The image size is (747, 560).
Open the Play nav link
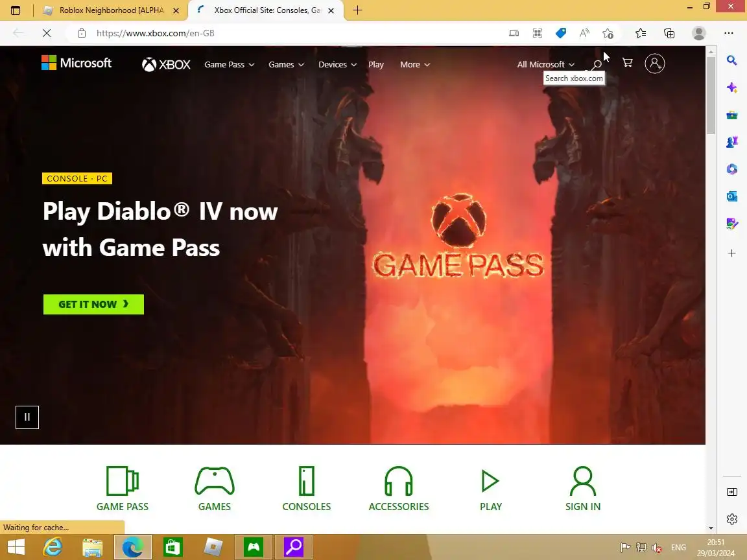376,64
